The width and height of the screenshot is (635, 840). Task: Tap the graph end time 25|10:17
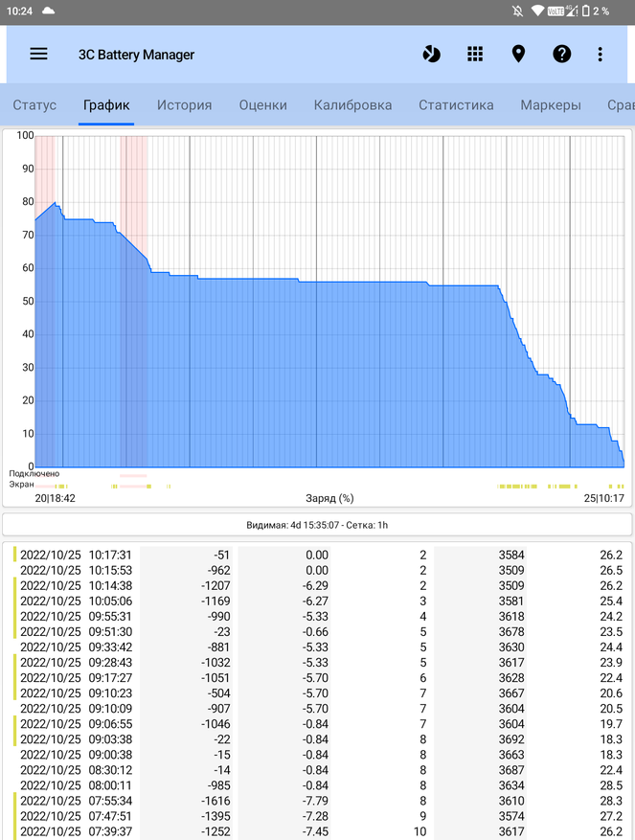point(604,498)
